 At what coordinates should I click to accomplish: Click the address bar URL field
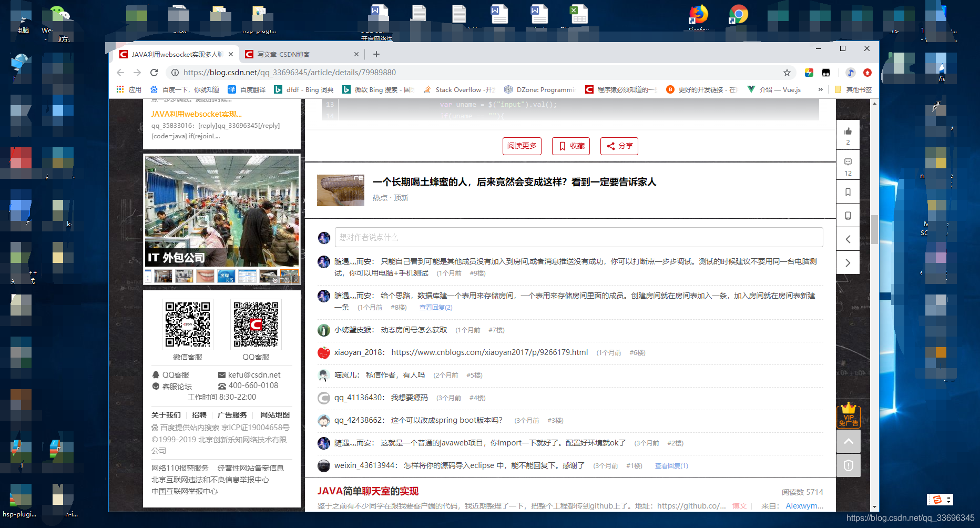[x=473, y=73]
